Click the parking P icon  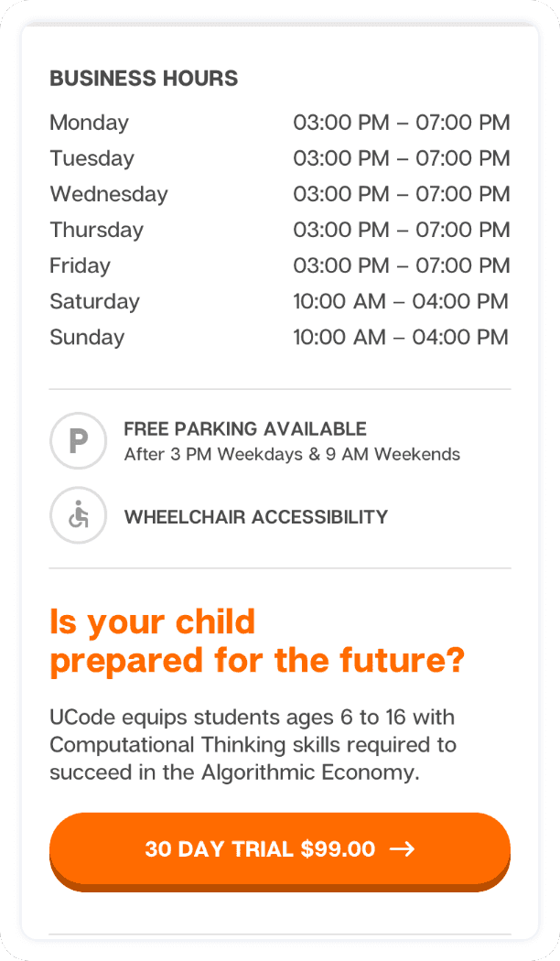coord(79,441)
